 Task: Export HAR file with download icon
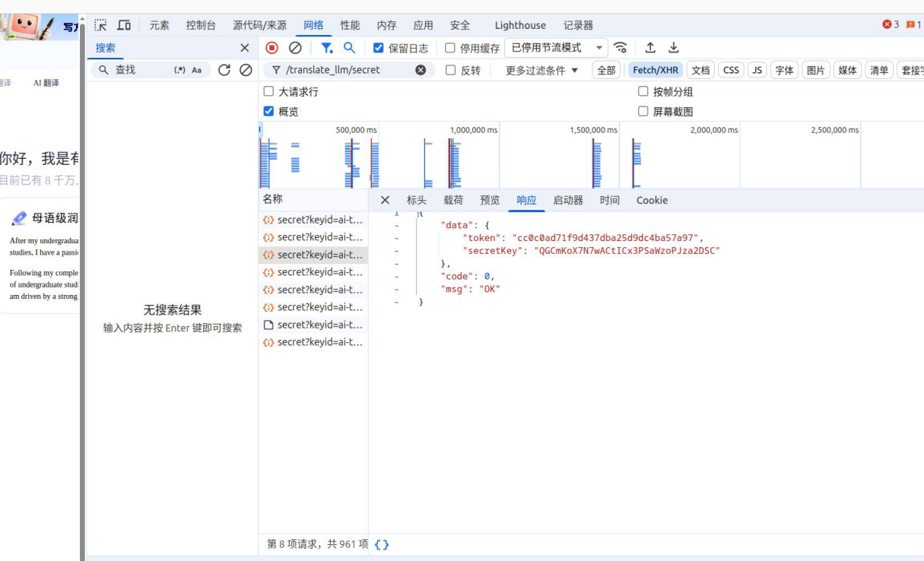(x=674, y=48)
